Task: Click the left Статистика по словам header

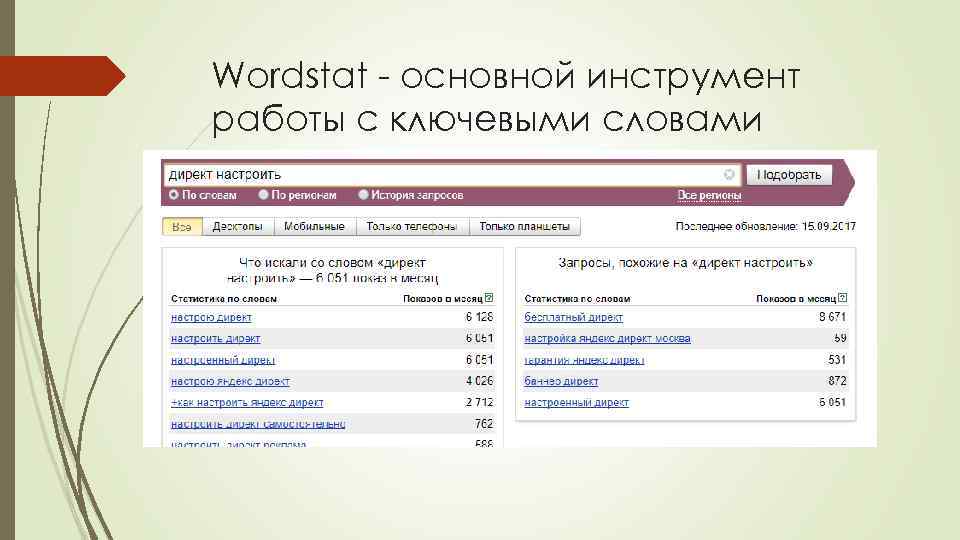Action: coord(224,299)
